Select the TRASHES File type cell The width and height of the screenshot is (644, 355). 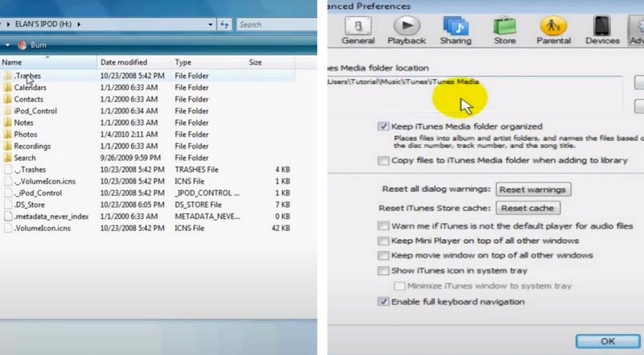click(196, 169)
